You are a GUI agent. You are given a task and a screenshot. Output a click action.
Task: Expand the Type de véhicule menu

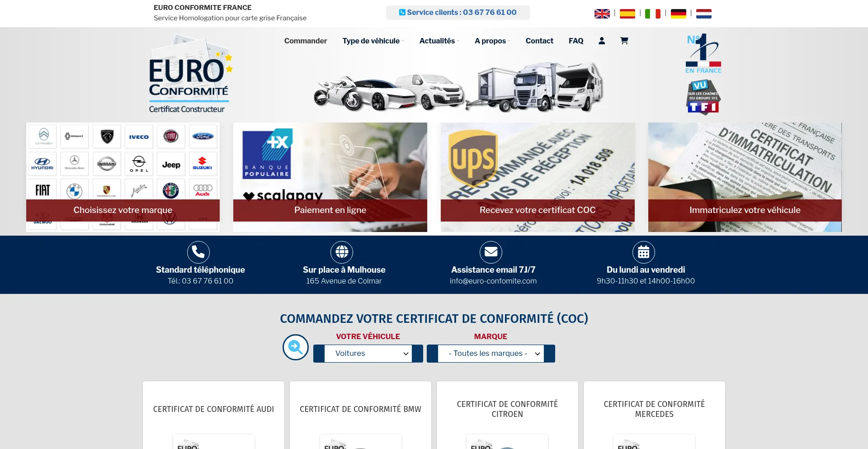[373, 41]
